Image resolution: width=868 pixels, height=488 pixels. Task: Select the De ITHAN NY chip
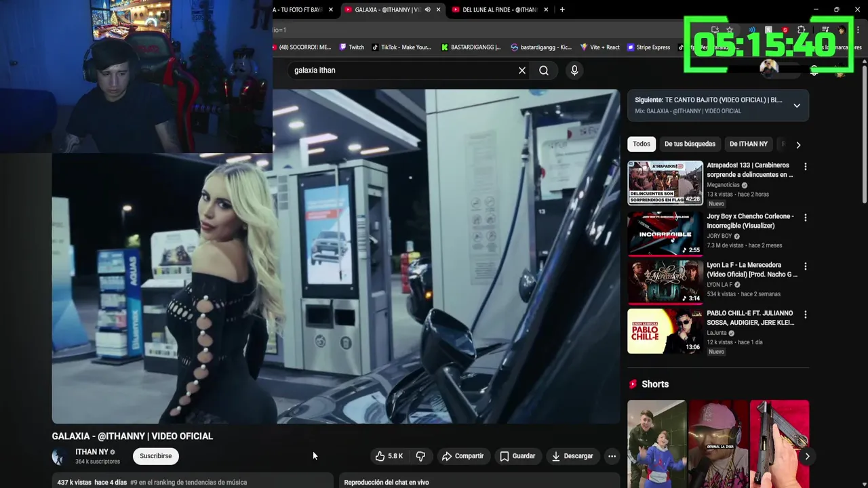749,144
